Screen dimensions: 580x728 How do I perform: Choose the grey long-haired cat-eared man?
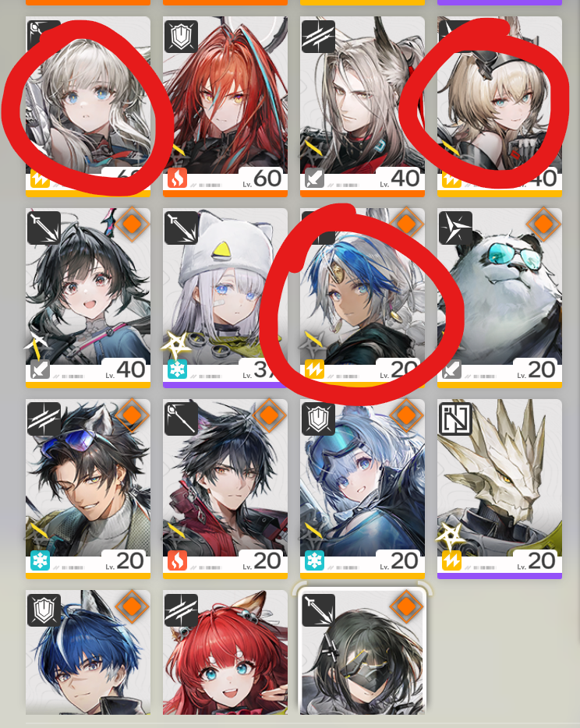click(362, 106)
